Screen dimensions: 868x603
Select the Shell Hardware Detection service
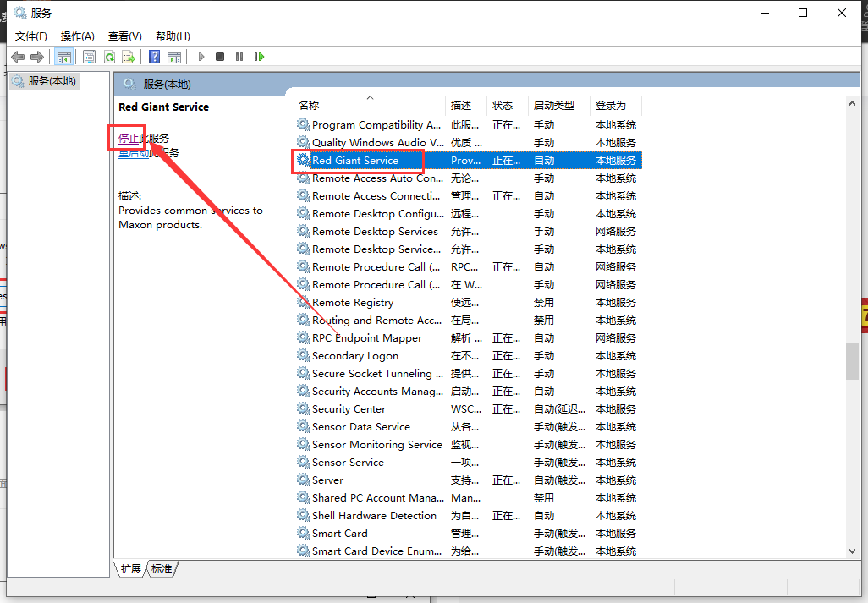(x=468, y=516)
